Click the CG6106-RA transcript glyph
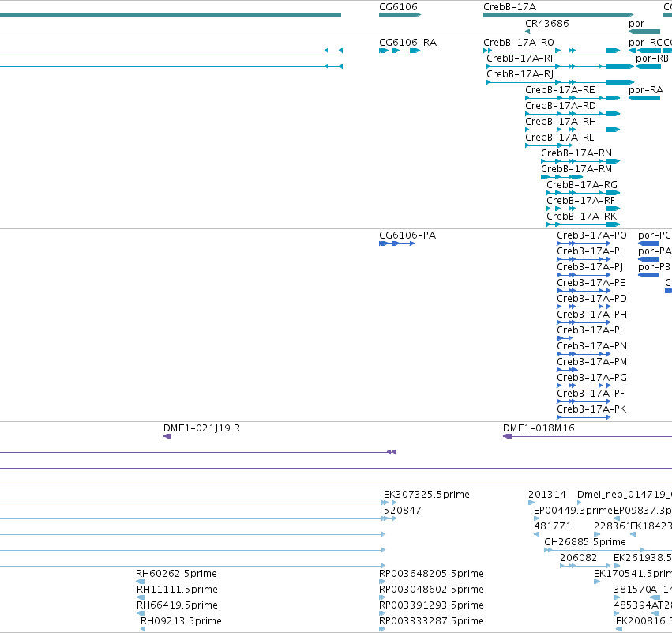Image resolution: width=672 pixels, height=633 pixels. [x=400, y=51]
